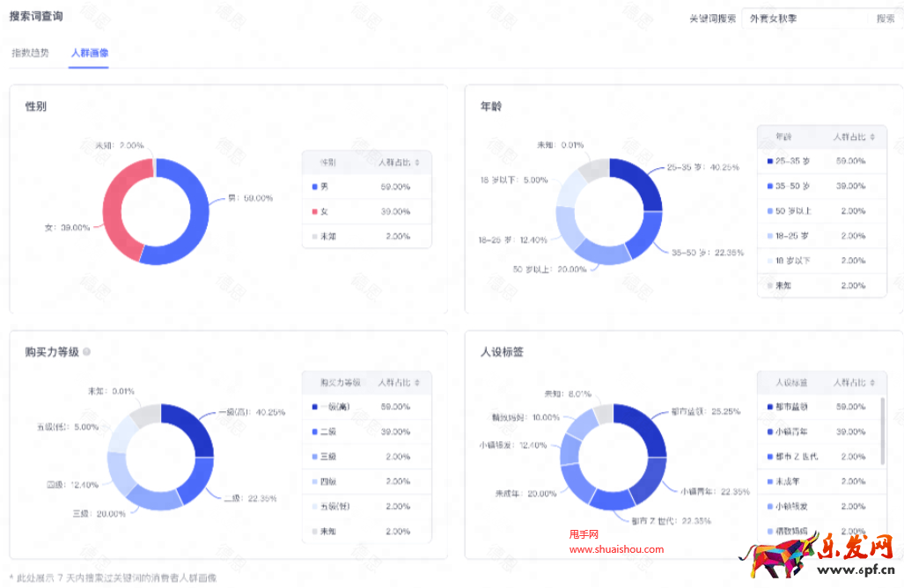Sort 人群占比 in the 人设标签 table
This screenshot has width=904, height=588.
(872, 382)
